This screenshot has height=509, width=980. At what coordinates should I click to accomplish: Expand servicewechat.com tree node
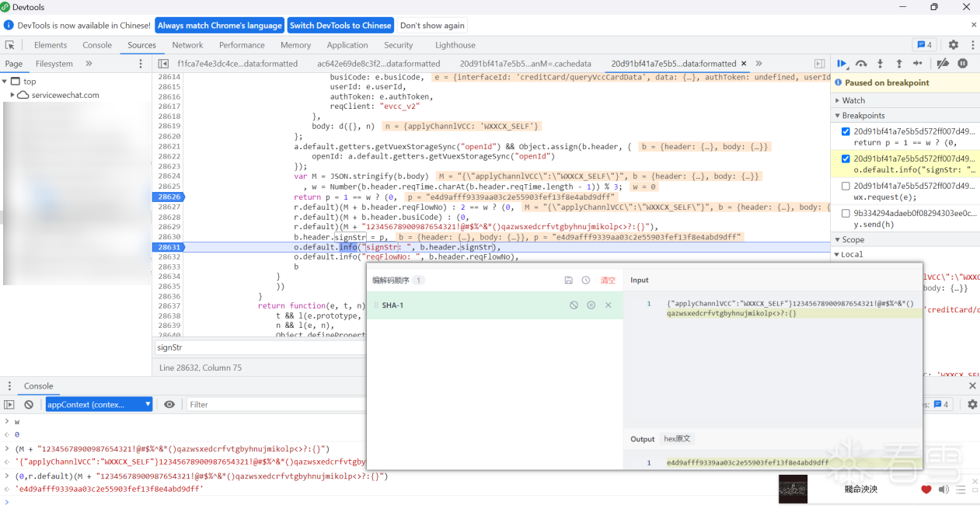pos(13,95)
